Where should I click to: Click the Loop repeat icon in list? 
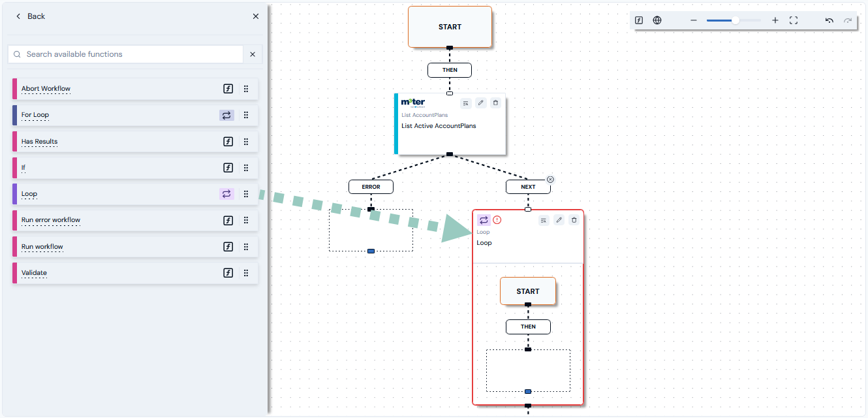pyautogui.click(x=226, y=194)
